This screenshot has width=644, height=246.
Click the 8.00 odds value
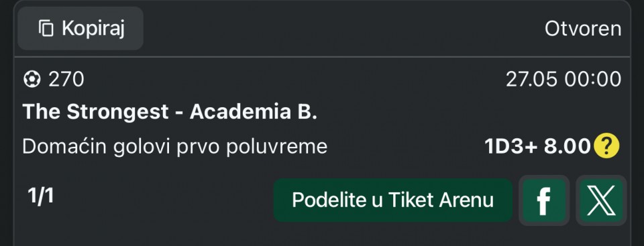tap(568, 146)
